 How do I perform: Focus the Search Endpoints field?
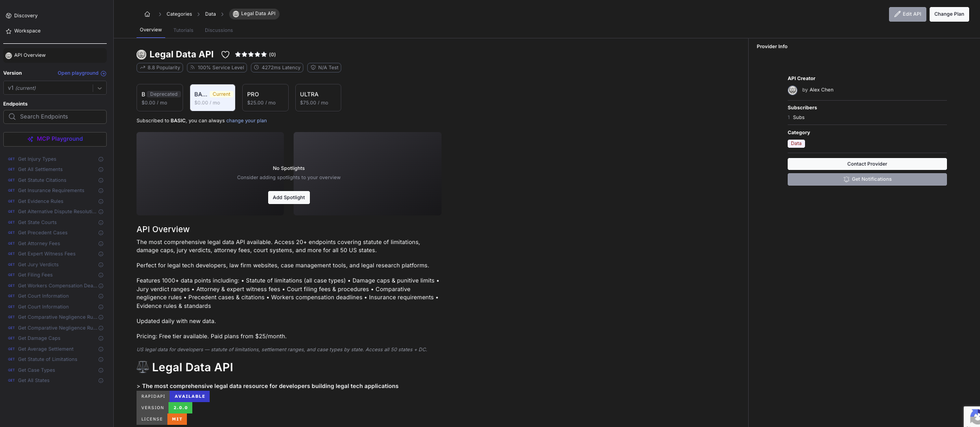(55, 117)
